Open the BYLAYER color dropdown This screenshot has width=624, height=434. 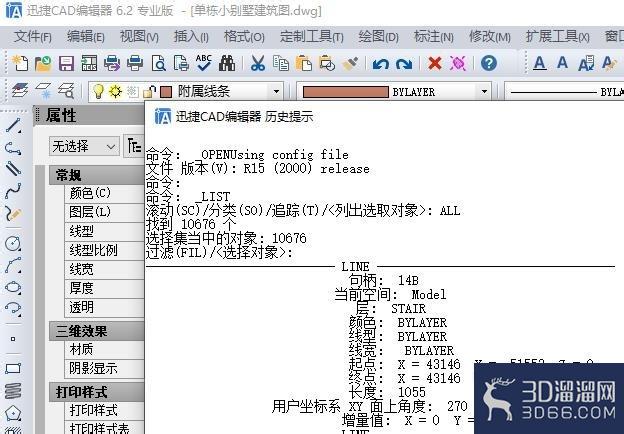click(x=484, y=92)
